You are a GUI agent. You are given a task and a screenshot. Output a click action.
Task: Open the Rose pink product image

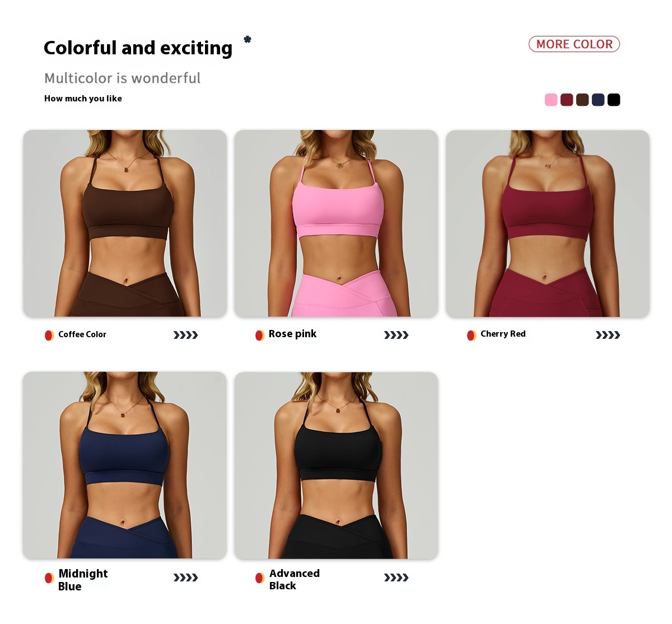pos(336,223)
